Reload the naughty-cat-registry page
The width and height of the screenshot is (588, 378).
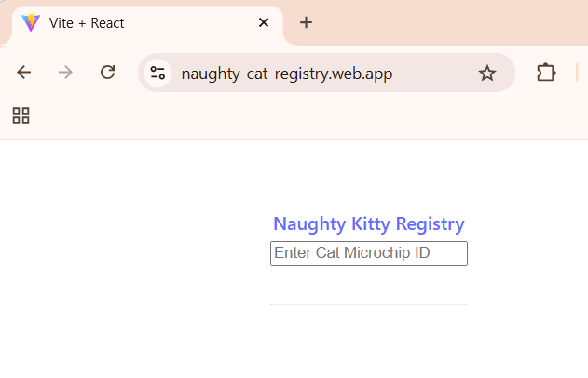107,73
